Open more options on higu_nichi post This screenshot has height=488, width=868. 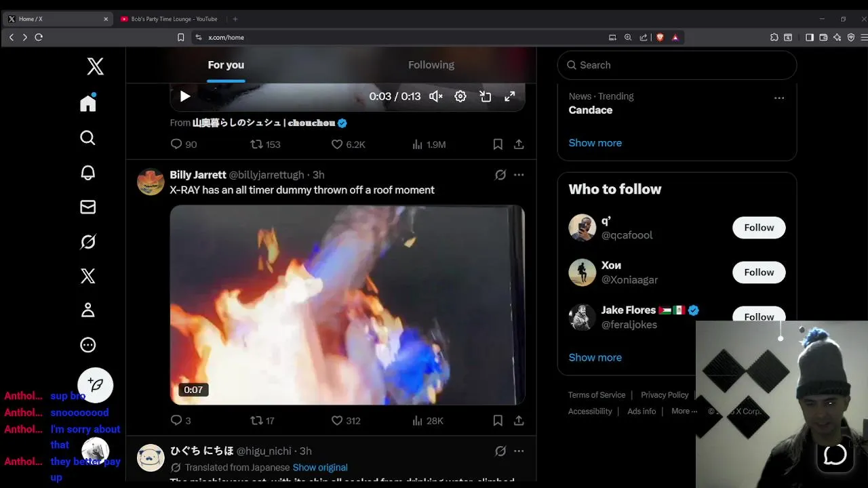pos(519,451)
